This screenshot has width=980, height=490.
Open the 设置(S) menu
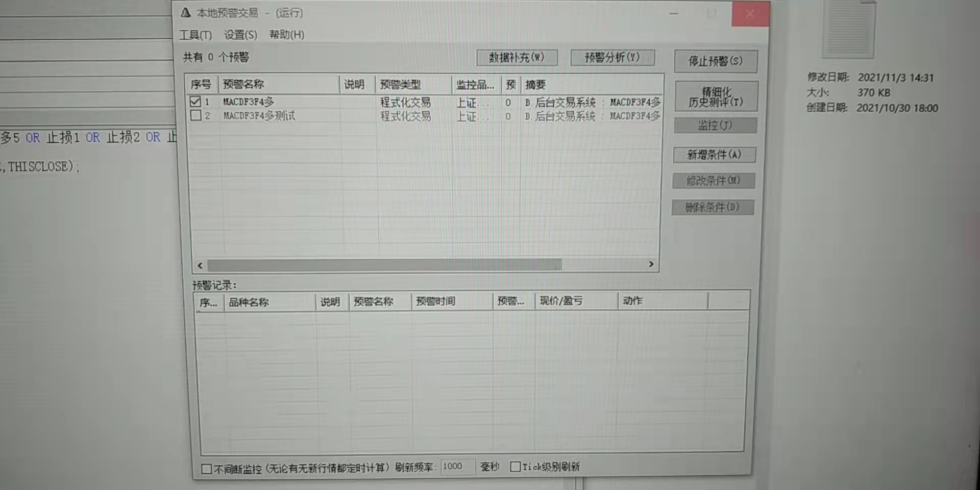click(x=240, y=35)
